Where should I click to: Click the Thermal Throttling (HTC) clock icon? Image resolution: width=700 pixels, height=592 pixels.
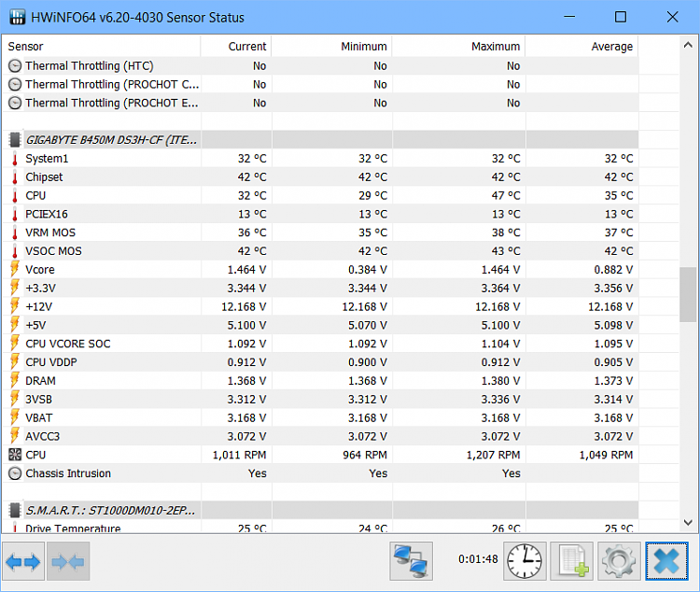[x=15, y=66]
